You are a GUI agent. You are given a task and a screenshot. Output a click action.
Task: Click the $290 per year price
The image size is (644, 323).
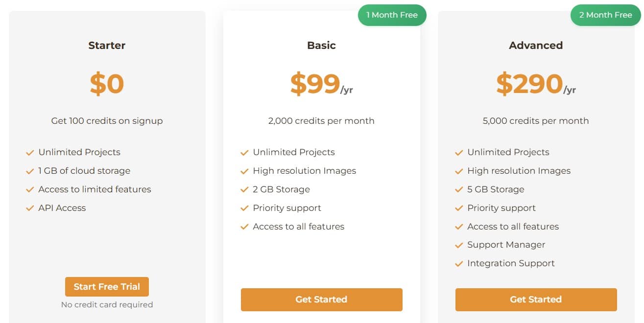click(536, 84)
